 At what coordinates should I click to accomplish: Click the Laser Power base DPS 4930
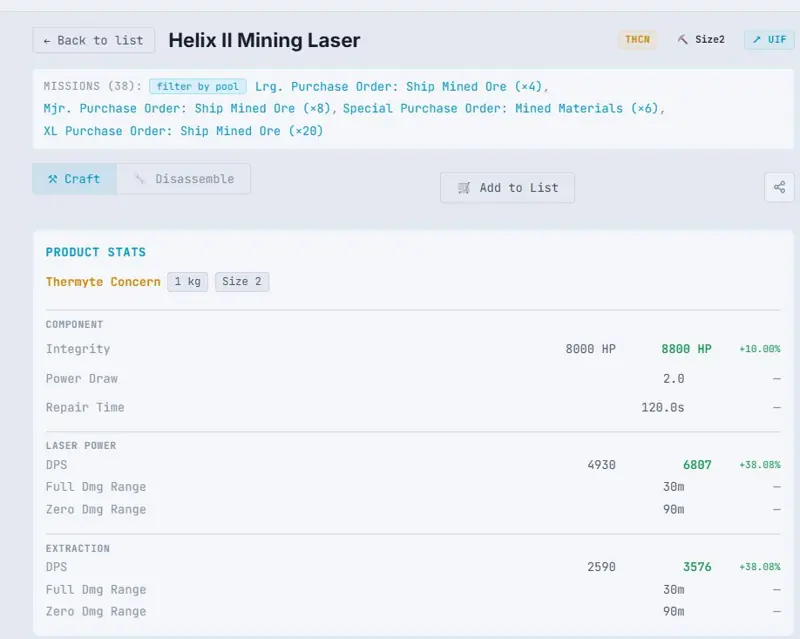pyautogui.click(x=602, y=465)
